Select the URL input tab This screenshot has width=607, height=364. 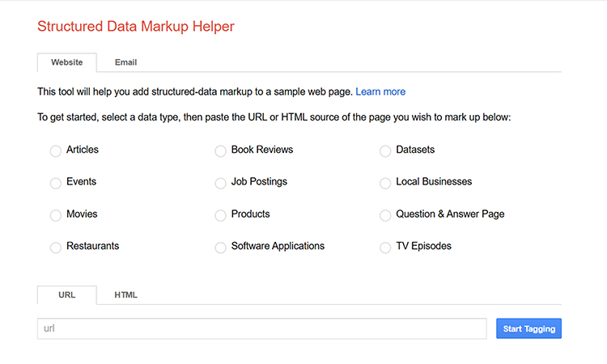[x=66, y=295]
